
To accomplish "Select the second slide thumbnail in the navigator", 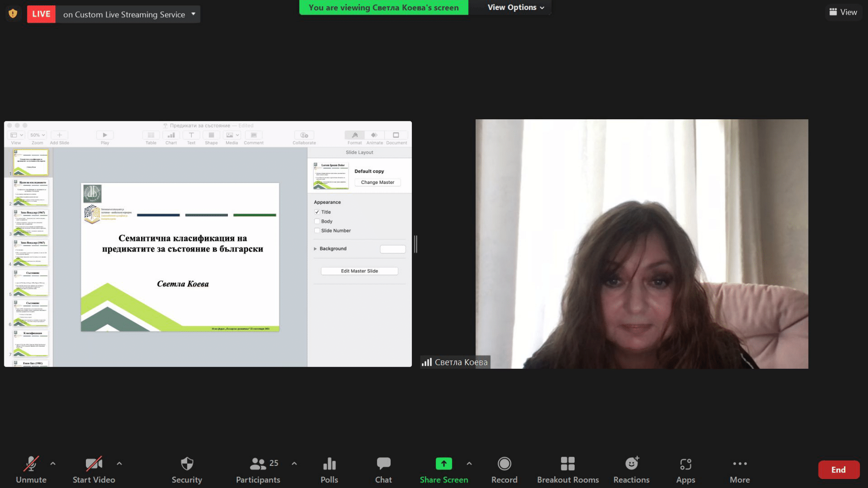I will point(31,193).
